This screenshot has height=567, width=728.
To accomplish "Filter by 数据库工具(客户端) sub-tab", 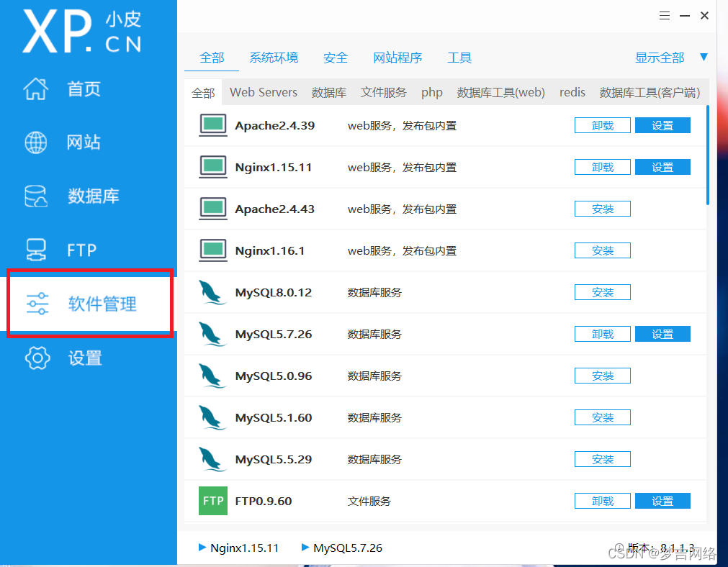I will pos(650,93).
